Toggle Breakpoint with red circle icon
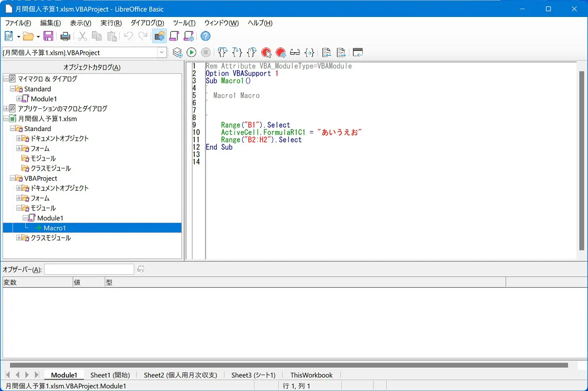This screenshot has height=391, width=588. click(267, 53)
